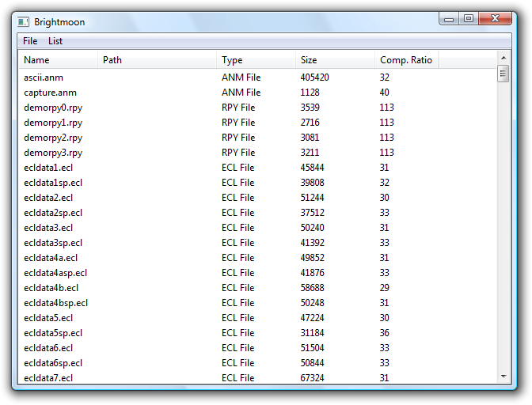
Task: Click size value 31184
Action: click(x=312, y=333)
